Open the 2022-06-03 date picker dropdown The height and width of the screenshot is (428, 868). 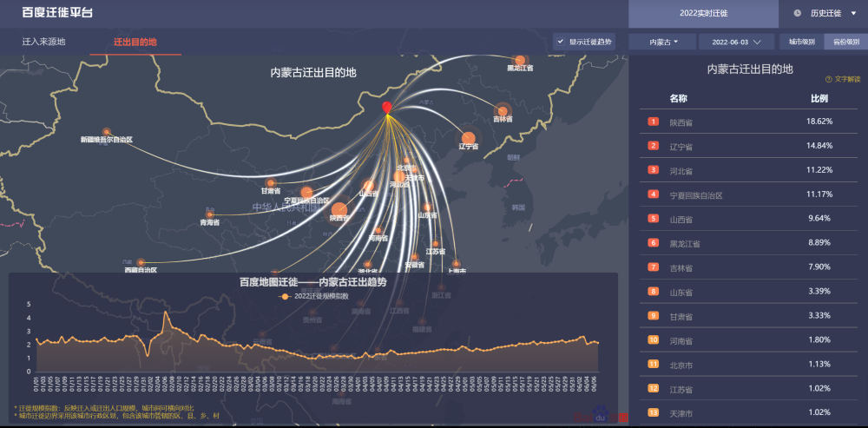[x=736, y=42]
